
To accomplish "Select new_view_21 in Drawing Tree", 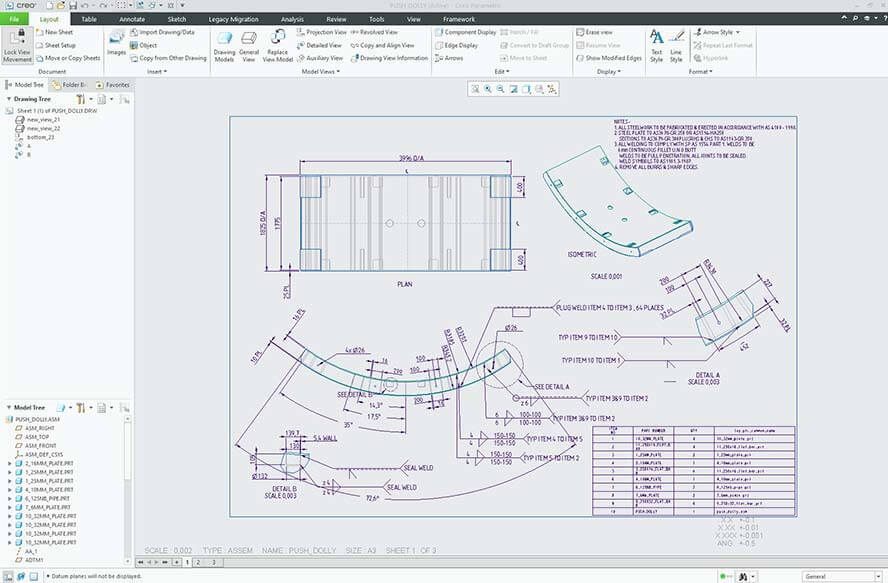I will (x=43, y=119).
